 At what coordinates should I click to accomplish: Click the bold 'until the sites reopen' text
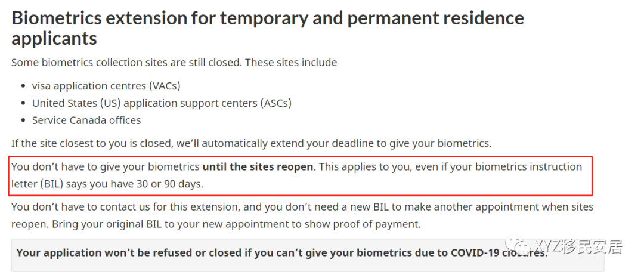258,167
